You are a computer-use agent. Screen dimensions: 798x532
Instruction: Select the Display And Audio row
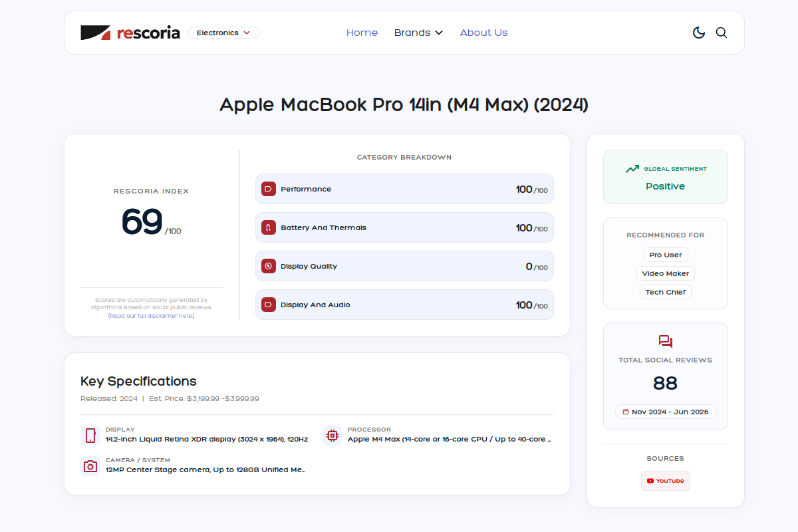point(404,305)
